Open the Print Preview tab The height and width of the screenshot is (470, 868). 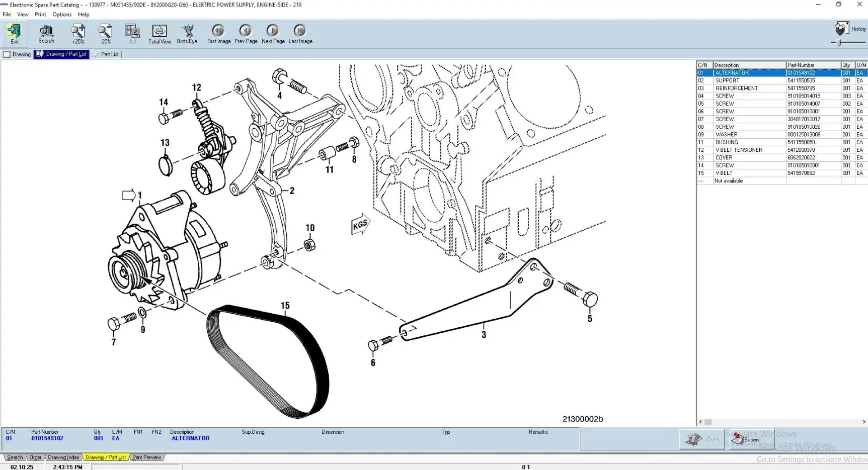click(146, 457)
